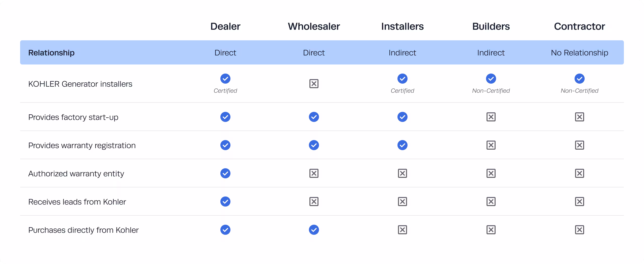The height and width of the screenshot is (264, 644).
Task: Click Dealer checkmark for KOHLER Generator installers
Action: click(x=225, y=79)
